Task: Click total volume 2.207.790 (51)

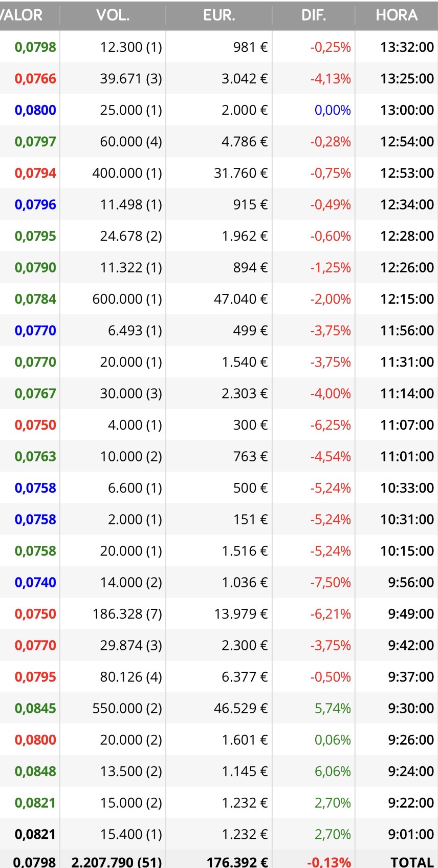Action: (x=117, y=862)
